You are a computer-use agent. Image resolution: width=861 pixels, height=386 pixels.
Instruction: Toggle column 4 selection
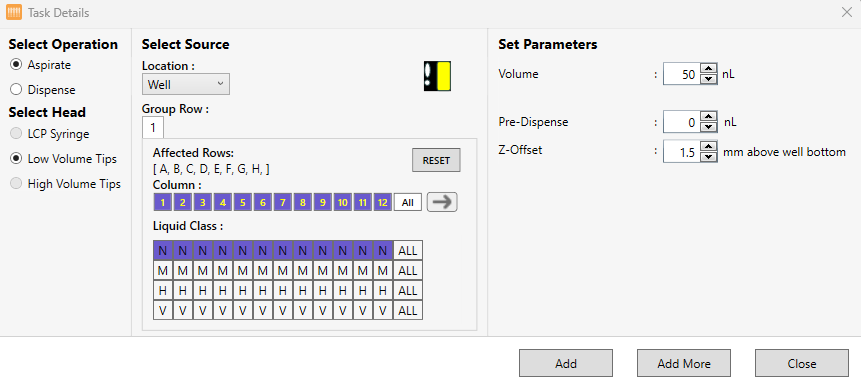pyautogui.click(x=223, y=203)
